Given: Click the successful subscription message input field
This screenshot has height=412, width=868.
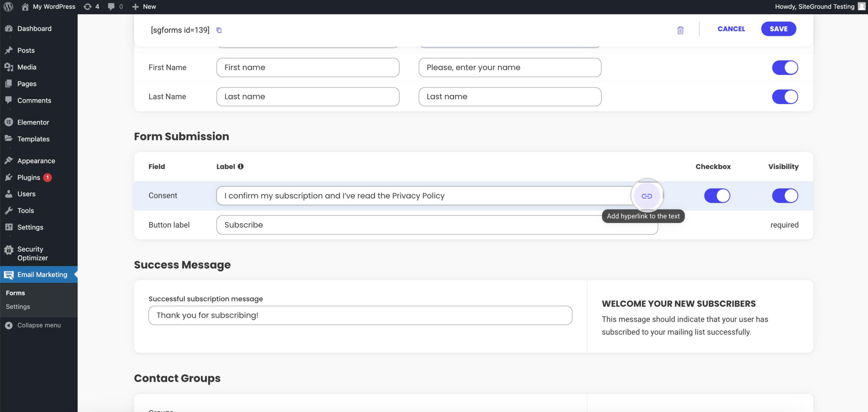Looking at the screenshot, I should pos(360,315).
